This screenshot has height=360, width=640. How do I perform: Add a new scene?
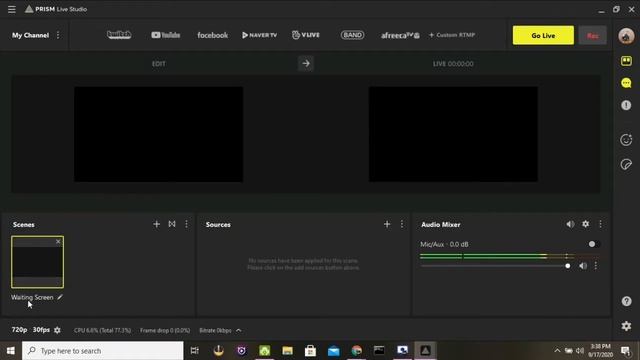(x=156, y=224)
